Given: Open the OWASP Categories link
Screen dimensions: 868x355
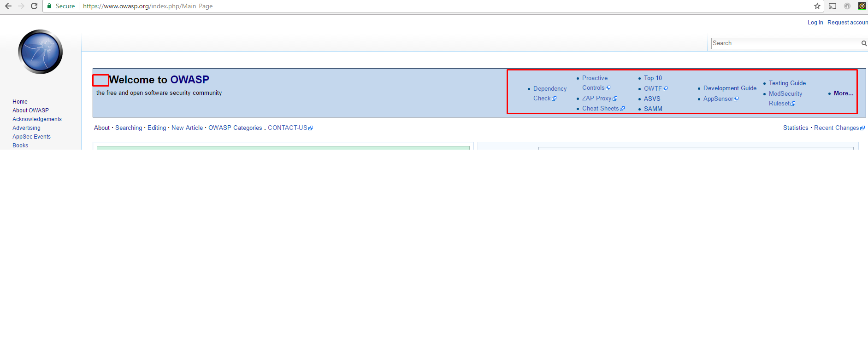Looking at the screenshot, I should coord(235,128).
